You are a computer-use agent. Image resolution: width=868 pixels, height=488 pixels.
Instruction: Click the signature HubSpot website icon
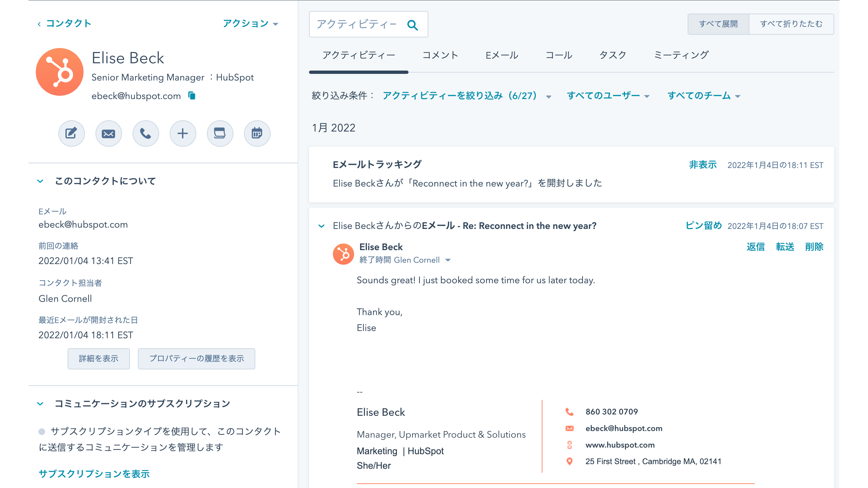click(x=570, y=445)
